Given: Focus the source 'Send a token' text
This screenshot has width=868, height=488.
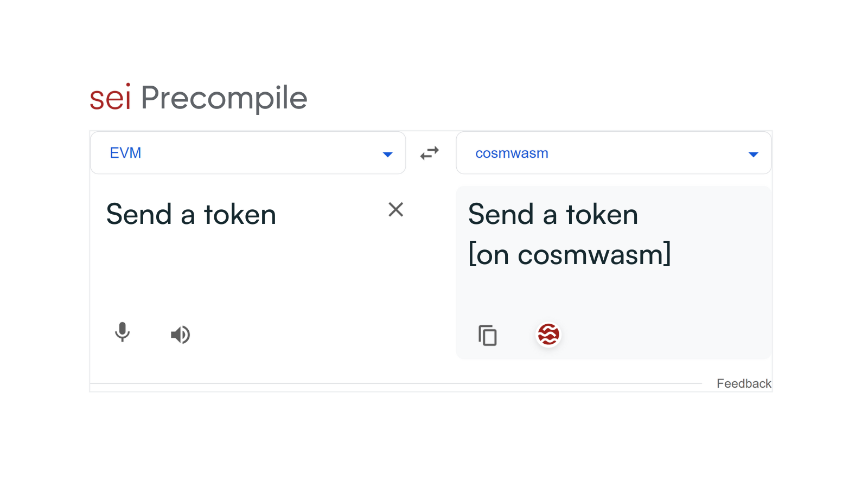Looking at the screenshot, I should click(191, 214).
